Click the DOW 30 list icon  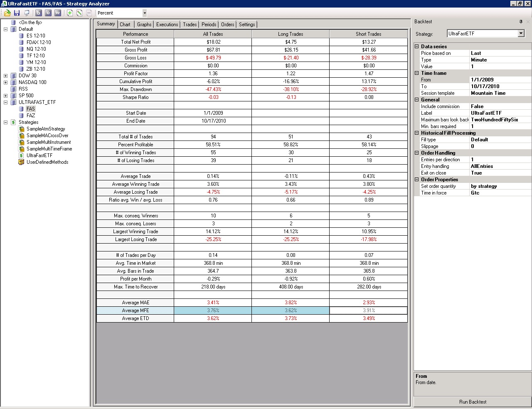click(x=13, y=76)
